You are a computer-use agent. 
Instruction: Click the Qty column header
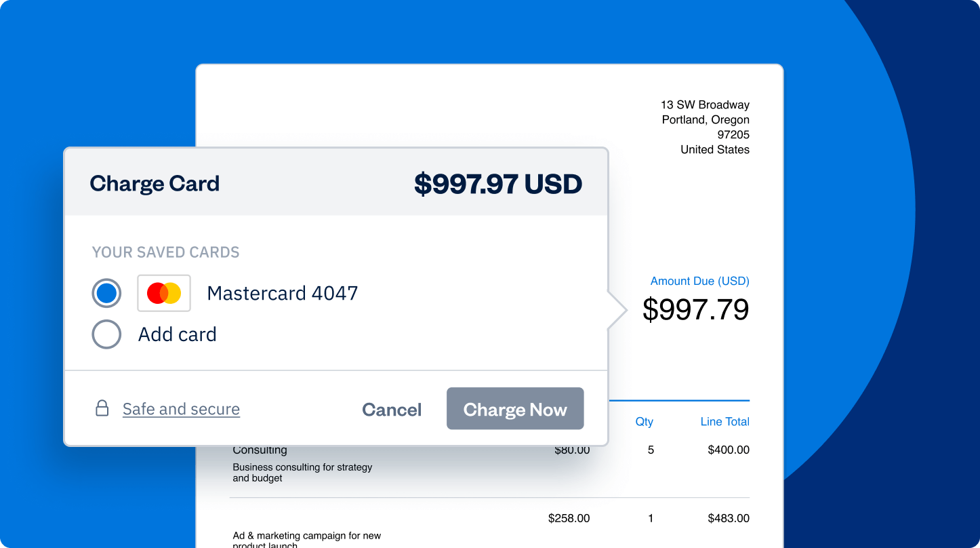pos(644,422)
